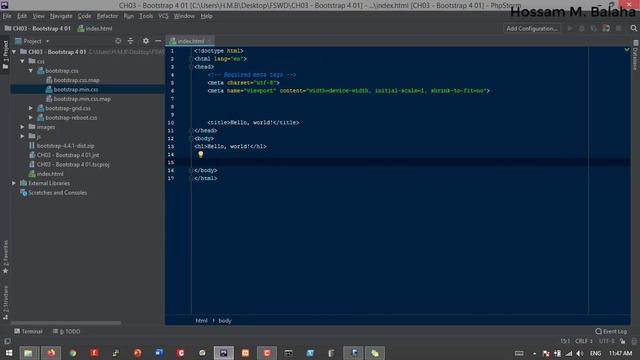Toggle the Database tool window sidebar button

tap(635, 56)
